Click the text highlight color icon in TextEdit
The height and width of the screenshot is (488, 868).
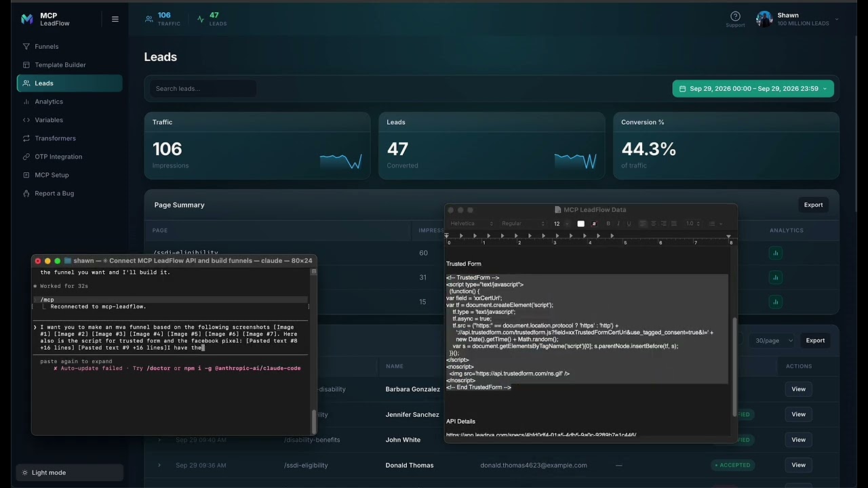(594, 224)
